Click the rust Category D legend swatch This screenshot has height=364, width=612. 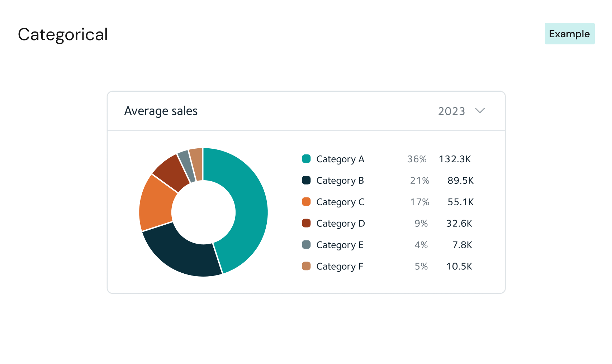pos(306,223)
